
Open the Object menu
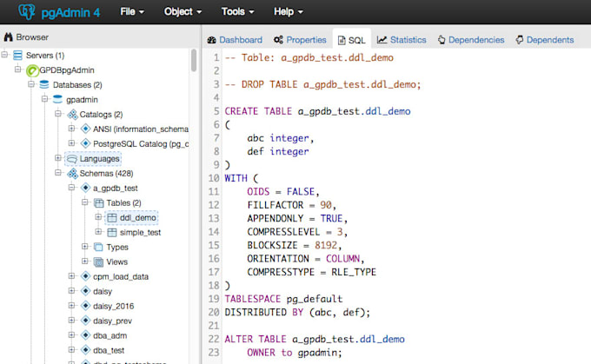click(182, 12)
